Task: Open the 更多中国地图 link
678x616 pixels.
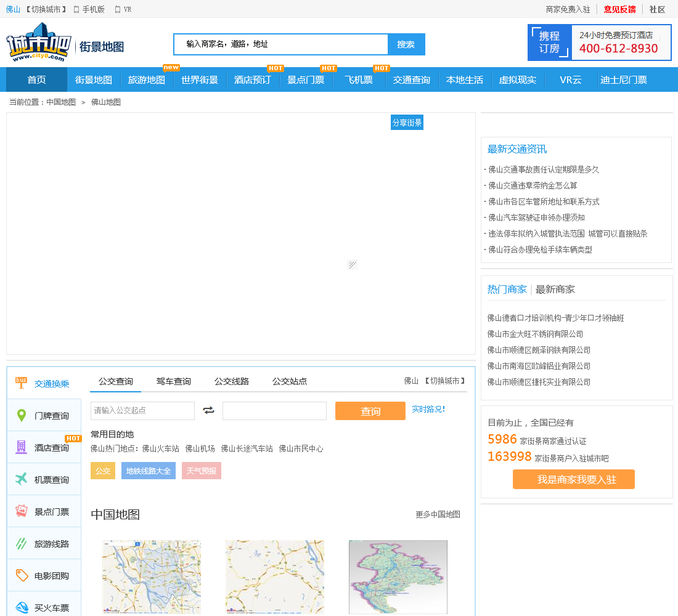Action: pyautogui.click(x=438, y=514)
